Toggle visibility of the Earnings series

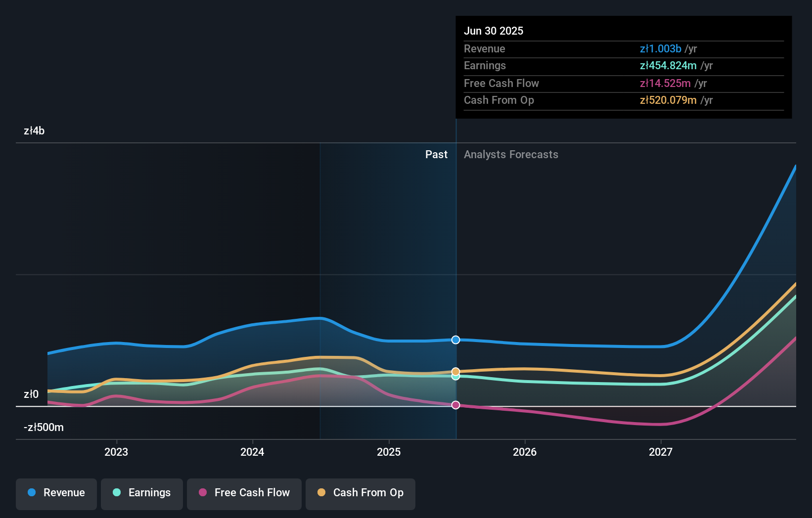click(x=141, y=493)
